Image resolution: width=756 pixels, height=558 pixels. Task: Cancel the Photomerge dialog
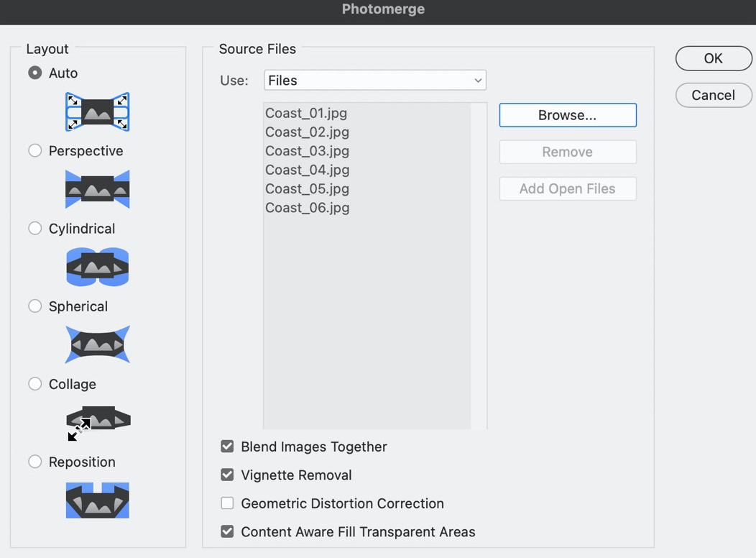coord(714,95)
